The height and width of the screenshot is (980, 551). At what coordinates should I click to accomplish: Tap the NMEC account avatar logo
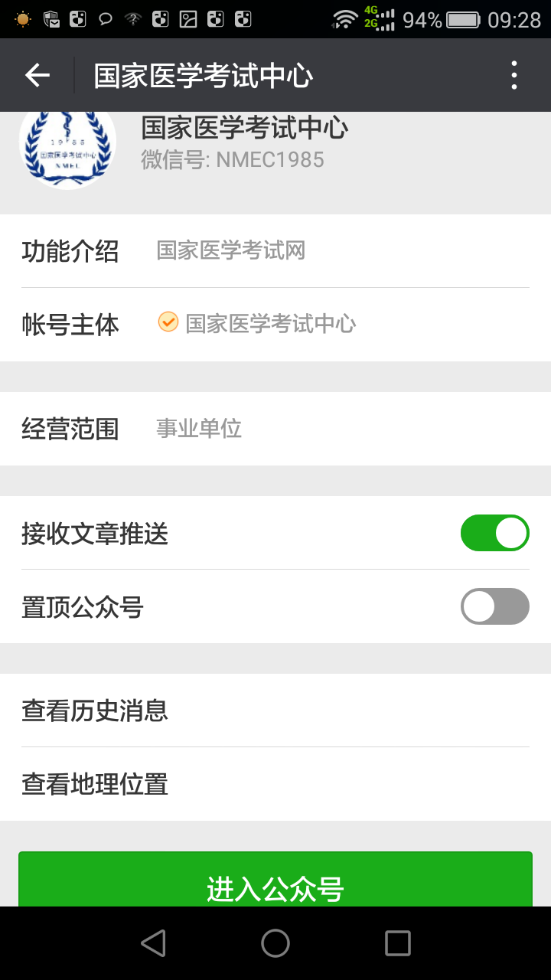pos(67,145)
